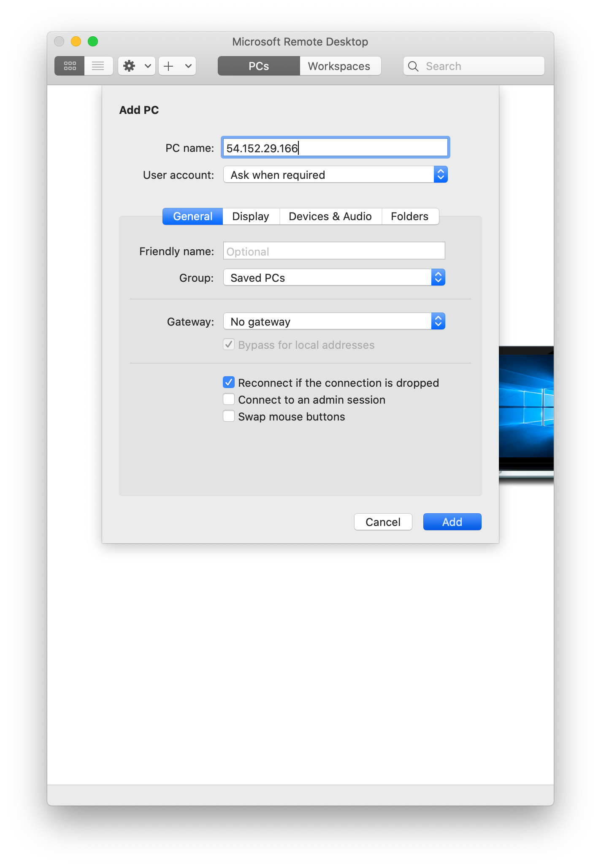Open the User account dropdown
Screen dimensions: 601x868
click(335, 175)
